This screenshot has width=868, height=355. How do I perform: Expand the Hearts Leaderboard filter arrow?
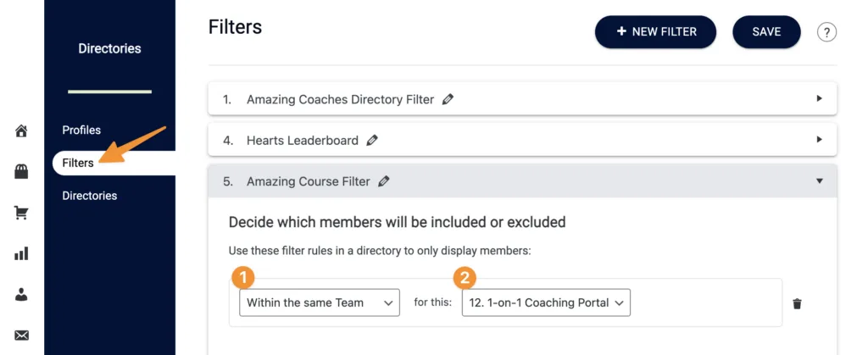(x=819, y=139)
